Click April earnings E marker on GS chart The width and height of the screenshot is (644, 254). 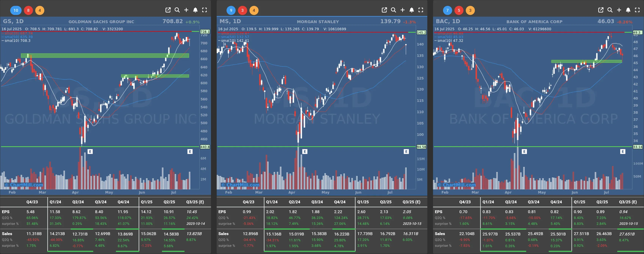point(90,151)
